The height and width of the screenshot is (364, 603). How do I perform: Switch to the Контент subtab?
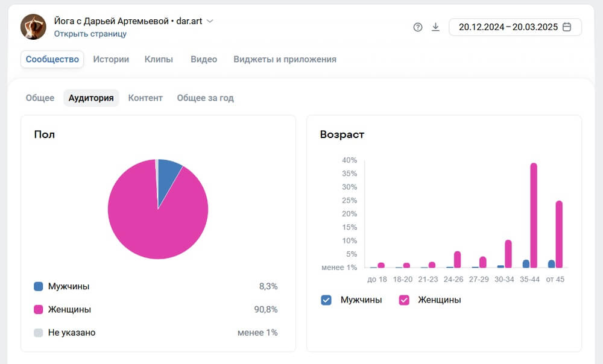point(145,98)
